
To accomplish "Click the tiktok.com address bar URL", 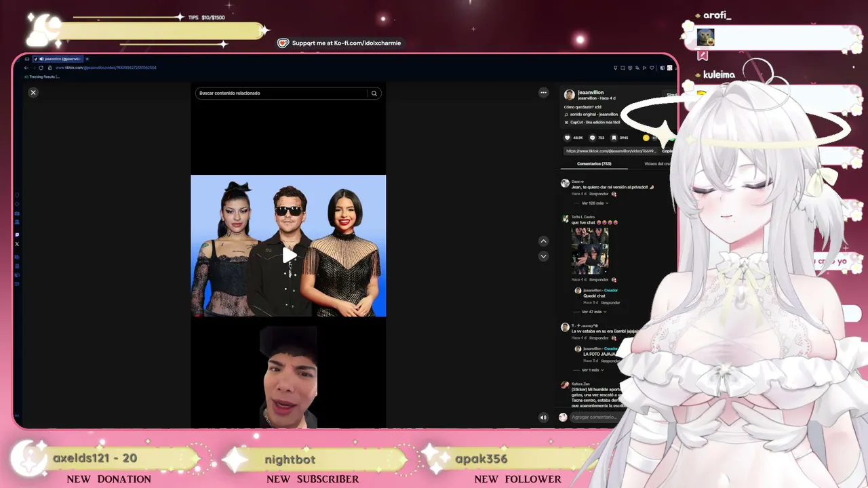I will pyautogui.click(x=106, y=68).
